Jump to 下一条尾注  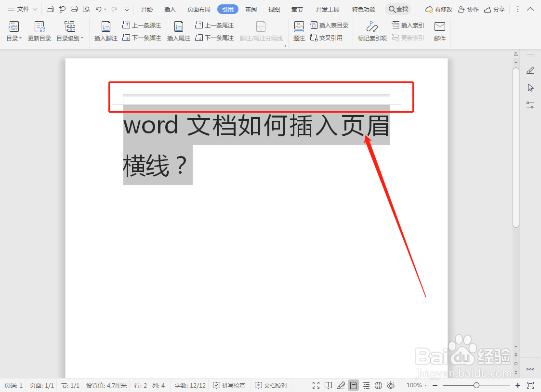[x=214, y=38]
